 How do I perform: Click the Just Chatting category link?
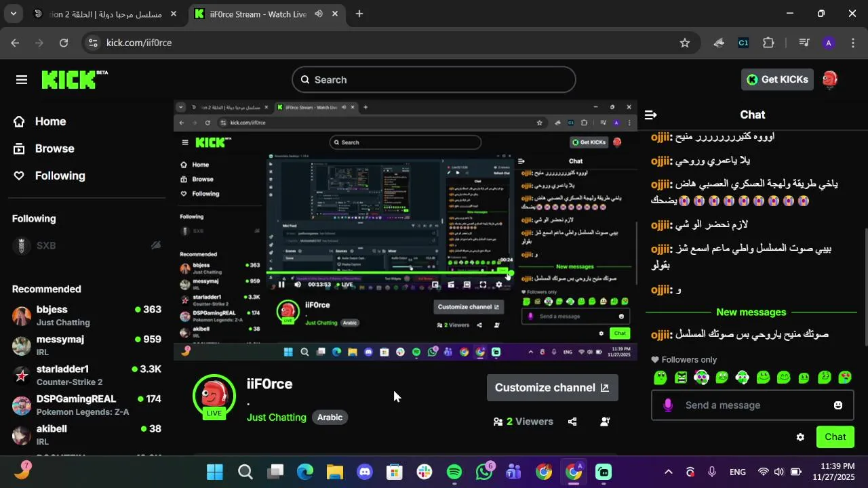(277, 418)
